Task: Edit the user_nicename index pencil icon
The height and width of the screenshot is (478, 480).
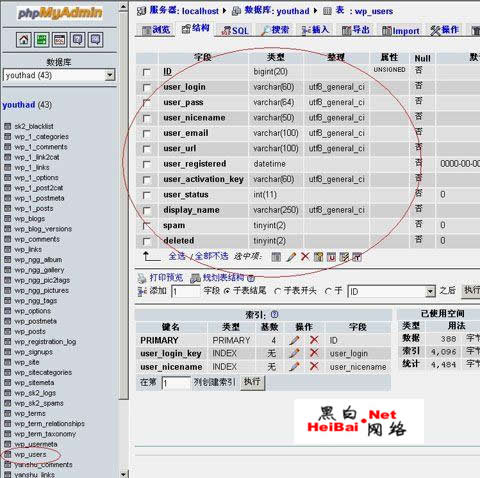Action: [294, 366]
